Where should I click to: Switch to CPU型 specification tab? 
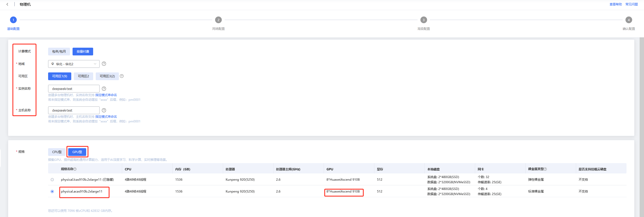[57, 152]
